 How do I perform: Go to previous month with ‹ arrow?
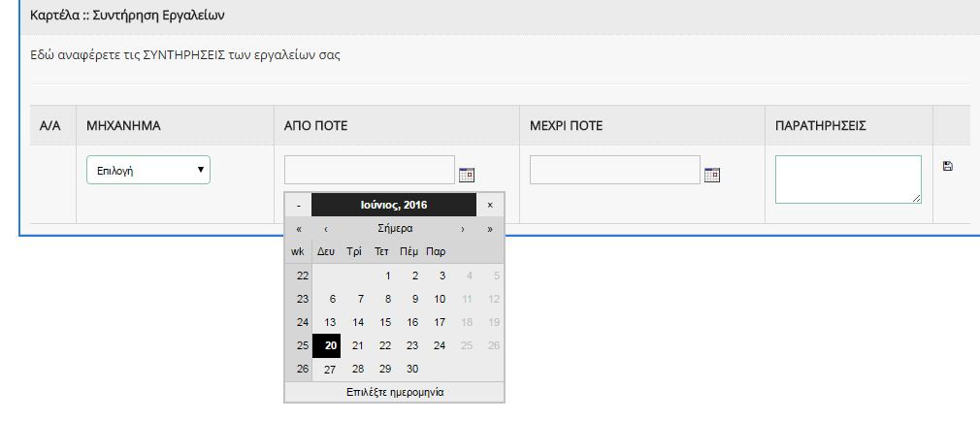tap(326, 229)
